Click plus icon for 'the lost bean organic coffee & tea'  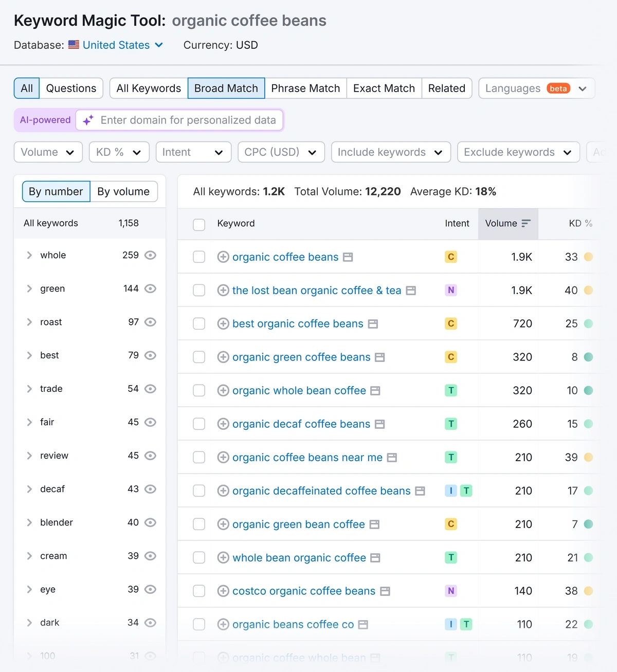(223, 290)
